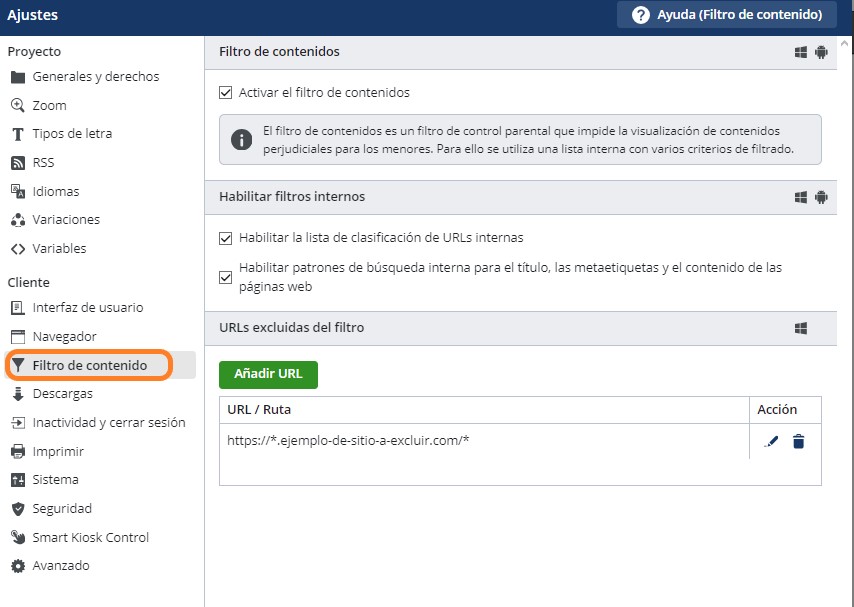Click the Android icon in Habilitar filtros internos header
Screen dimensions: 854x607
(821, 197)
